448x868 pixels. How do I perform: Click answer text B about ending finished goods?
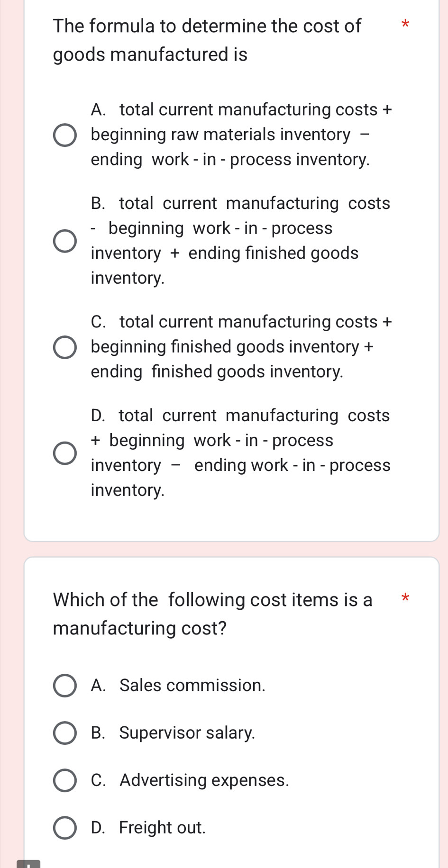tap(240, 241)
